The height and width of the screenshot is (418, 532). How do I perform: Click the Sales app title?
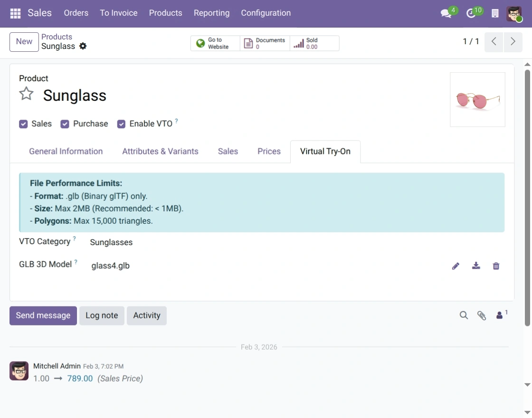pyautogui.click(x=40, y=13)
